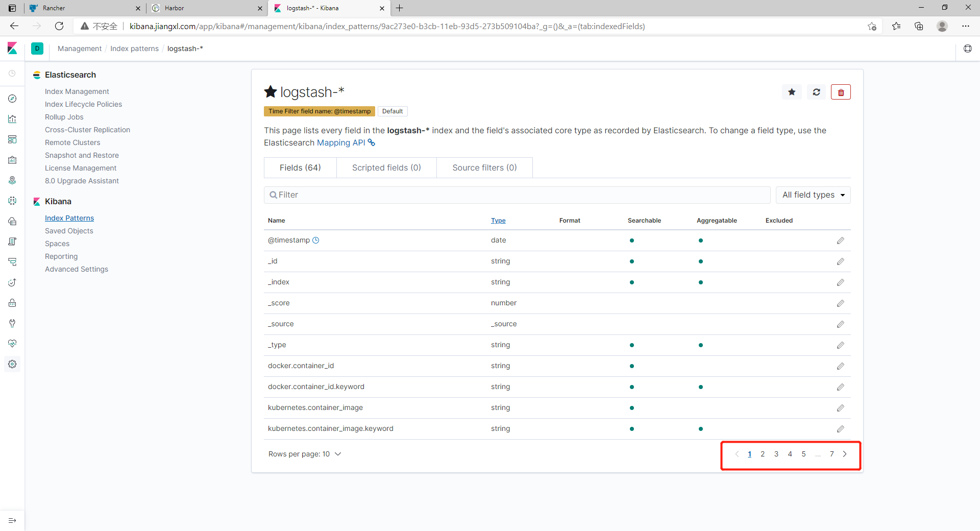Image resolution: width=980 pixels, height=531 pixels.
Task: Open Index Management in the sidebar
Action: [77, 91]
